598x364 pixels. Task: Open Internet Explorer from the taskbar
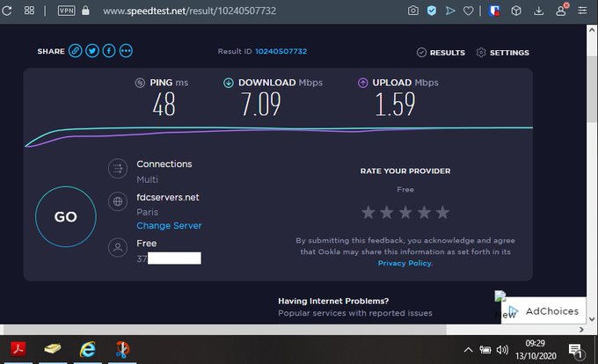[87, 349]
